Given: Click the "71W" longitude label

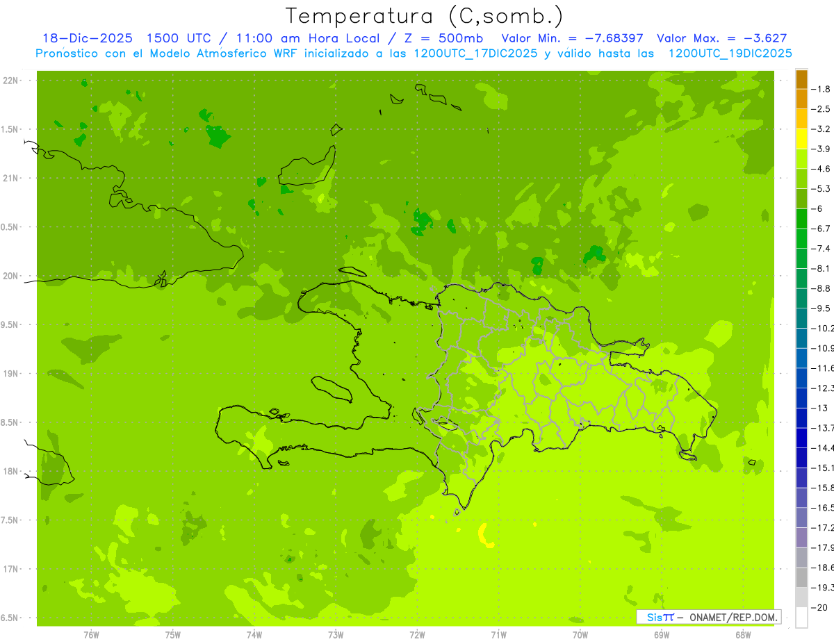Looking at the screenshot, I should point(498,635).
